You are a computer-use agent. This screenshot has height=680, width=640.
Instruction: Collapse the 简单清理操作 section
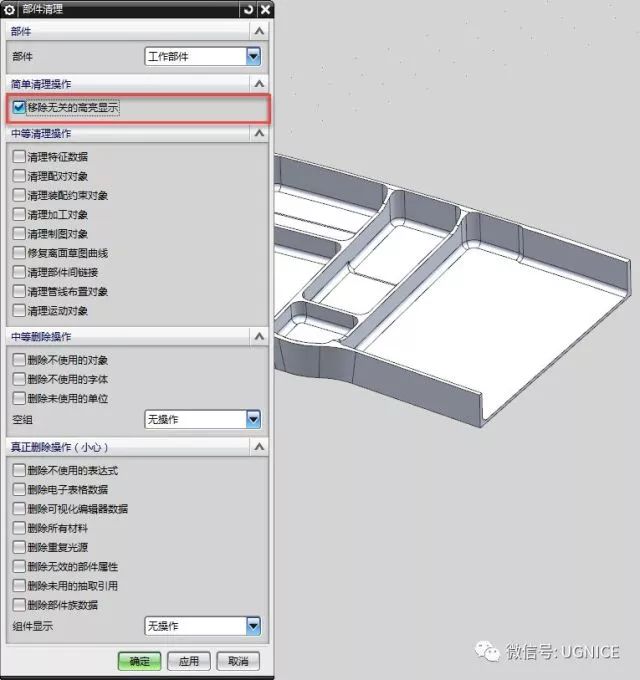260,84
